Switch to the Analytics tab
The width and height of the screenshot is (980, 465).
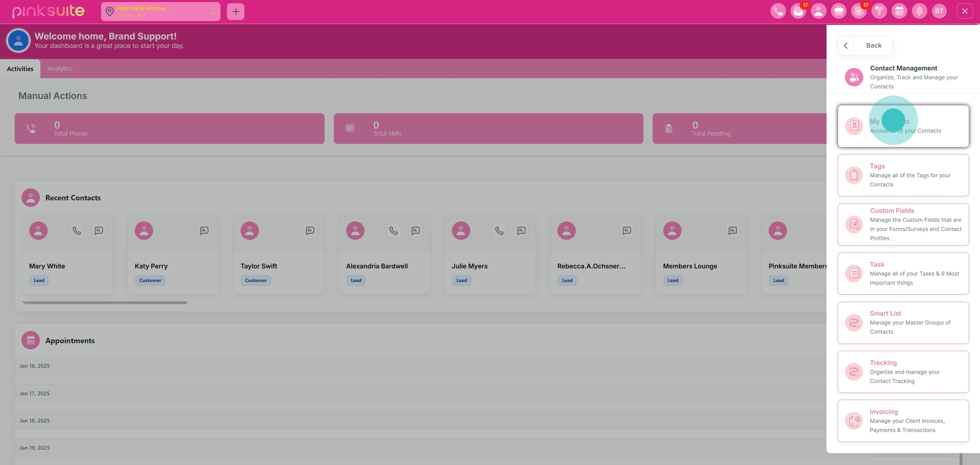click(x=60, y=68)
